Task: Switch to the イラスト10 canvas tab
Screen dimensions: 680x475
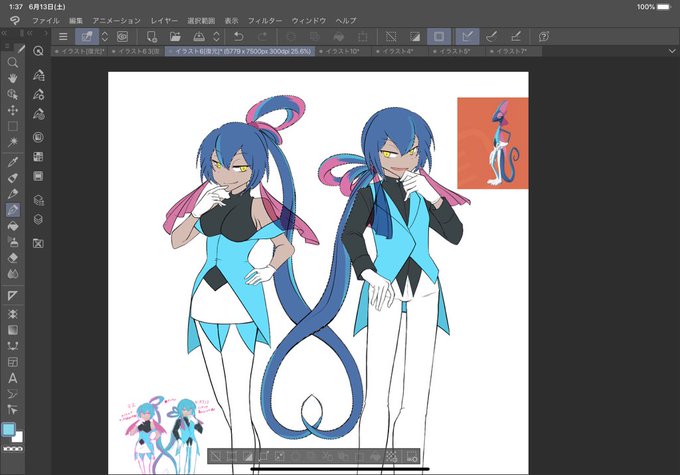Action: (x=343, y=51)
